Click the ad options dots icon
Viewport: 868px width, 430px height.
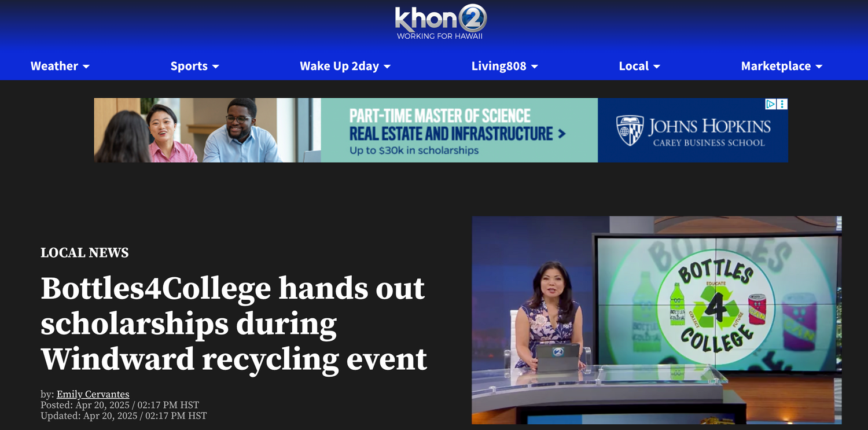pyautogui.click(x=782, y=104)
